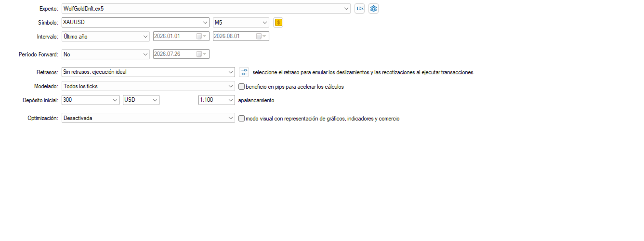Viewport: 644px width, 241px height.
Task: Click the beneficio en pips label text
Action: coord(295,87)
